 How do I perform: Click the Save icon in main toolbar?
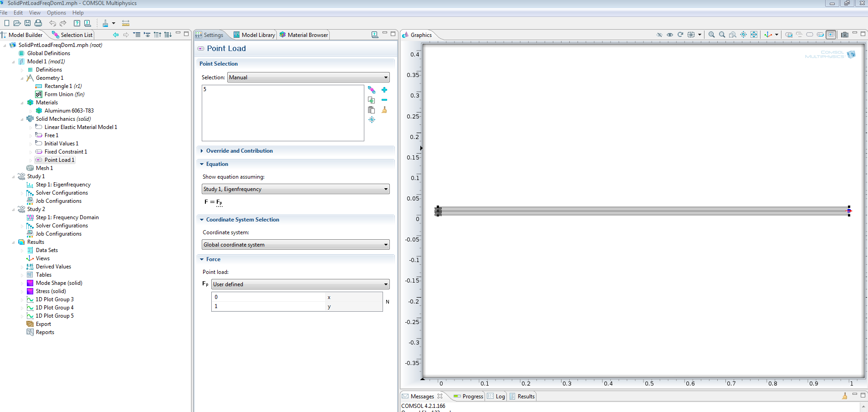tap(27, 23)
